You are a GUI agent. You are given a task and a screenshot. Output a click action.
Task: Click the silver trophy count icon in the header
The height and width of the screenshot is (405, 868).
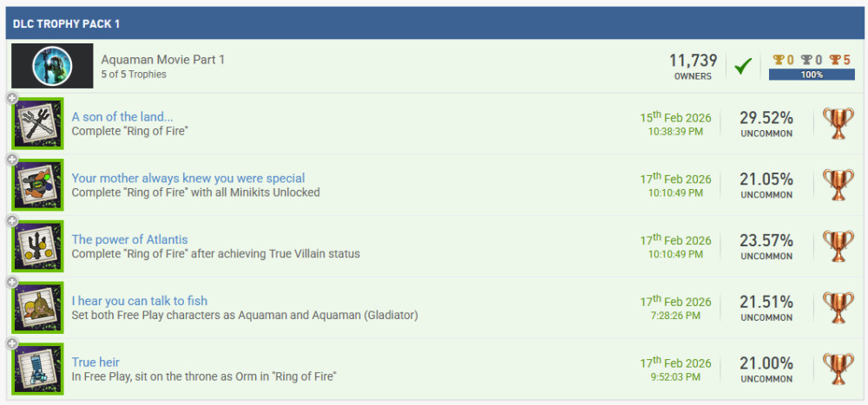806,60
